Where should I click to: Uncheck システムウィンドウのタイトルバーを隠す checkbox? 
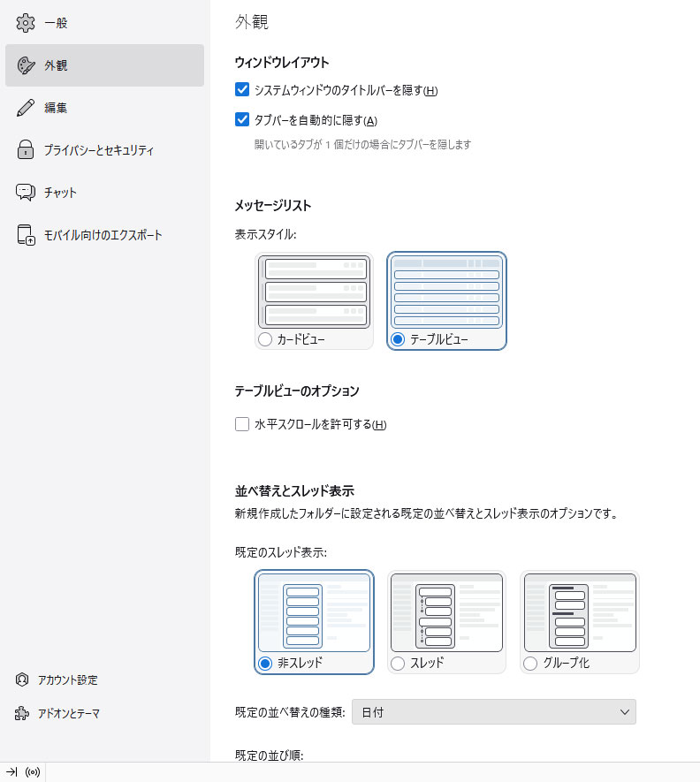point(242,90)
